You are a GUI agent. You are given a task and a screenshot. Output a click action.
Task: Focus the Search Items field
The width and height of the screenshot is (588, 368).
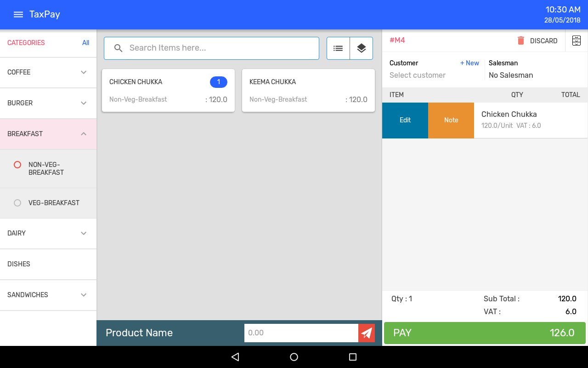coord(211,48)
